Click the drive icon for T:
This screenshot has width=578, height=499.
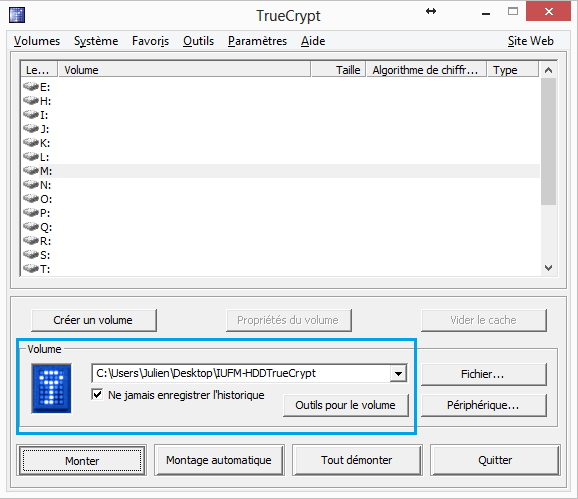click(31, 269)
